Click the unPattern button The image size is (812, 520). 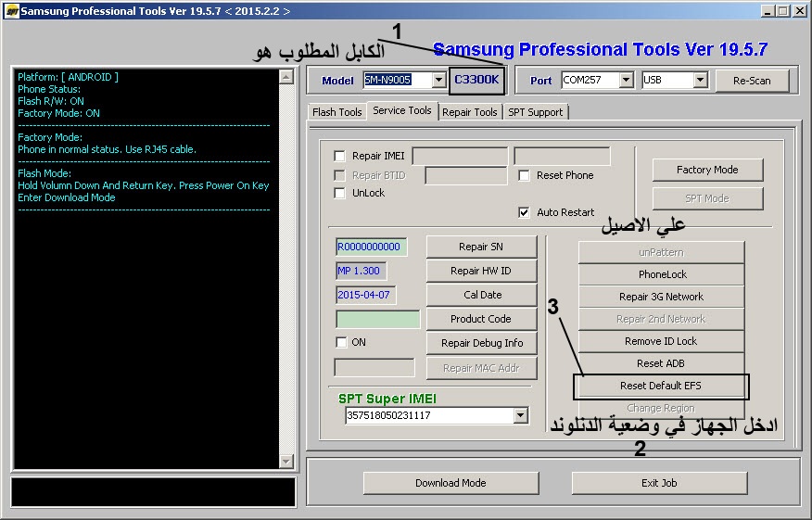point(661,252)
